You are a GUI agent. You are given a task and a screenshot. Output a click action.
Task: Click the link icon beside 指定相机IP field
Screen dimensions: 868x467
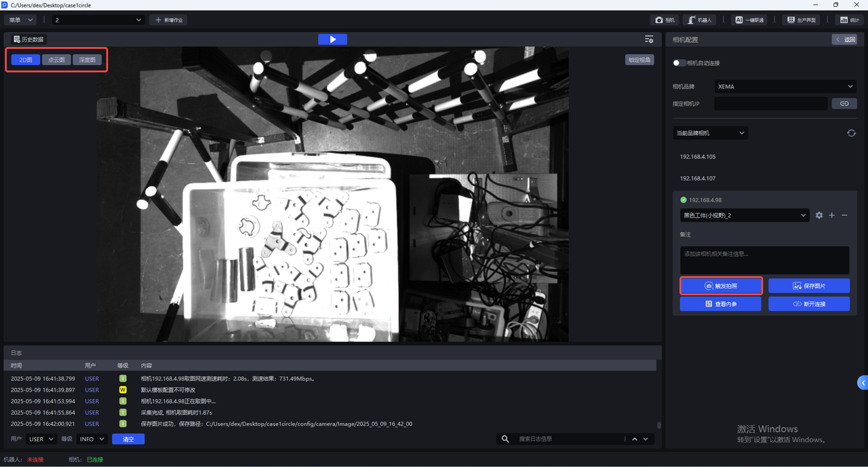click(844, 104)
